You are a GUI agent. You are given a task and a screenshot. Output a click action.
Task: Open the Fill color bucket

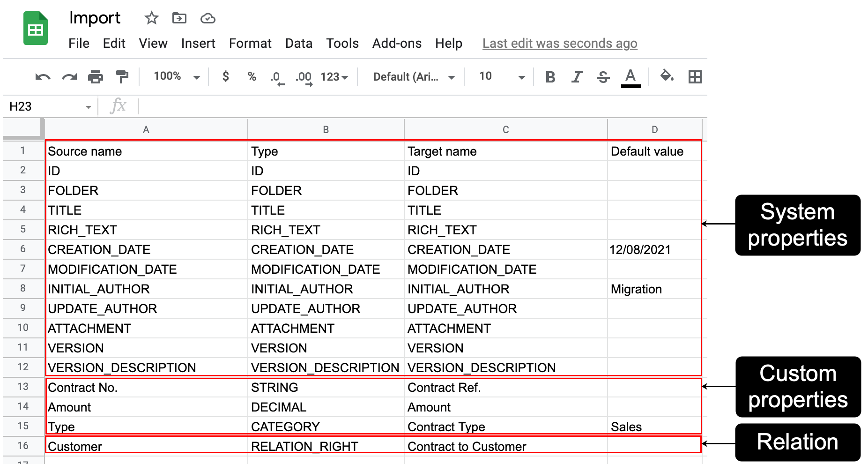(x=667, y=76)
